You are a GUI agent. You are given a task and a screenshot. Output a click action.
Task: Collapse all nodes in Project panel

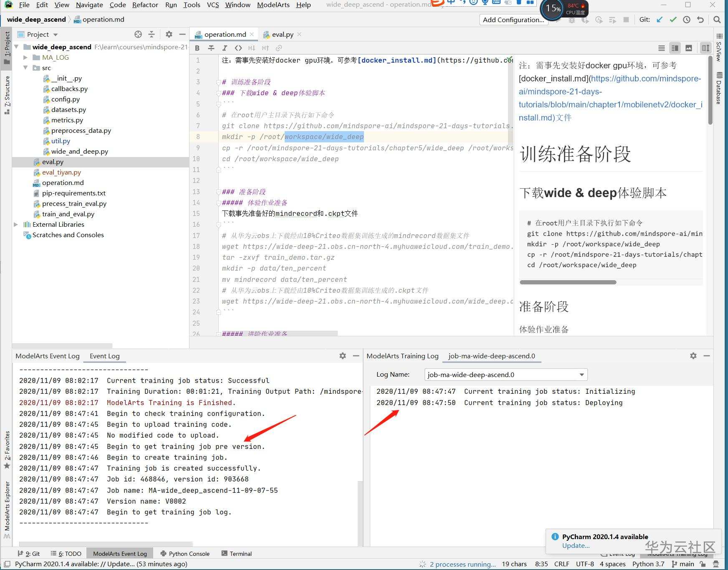coord(152,34)
